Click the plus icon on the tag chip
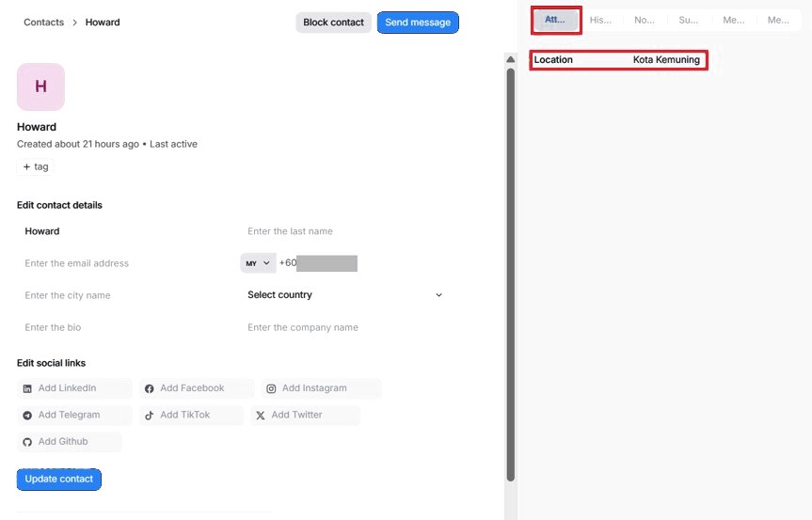Screen dimensions: 812x520 [26, 166]
